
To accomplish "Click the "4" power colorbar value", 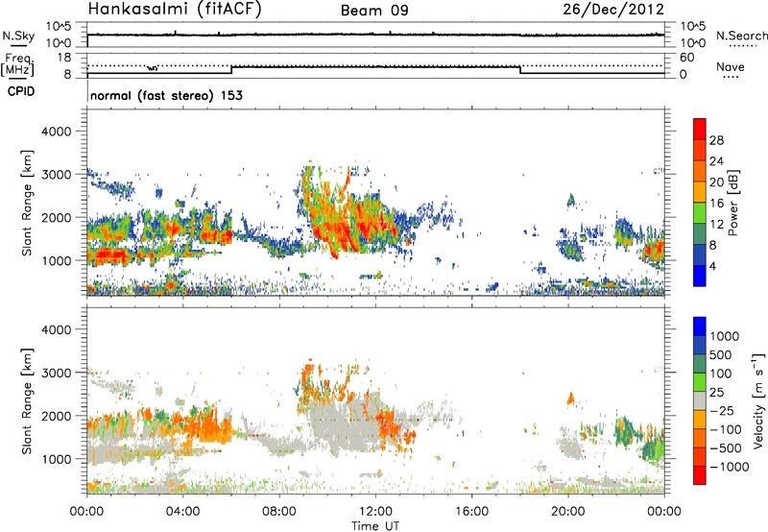I will tap(712, 266).
